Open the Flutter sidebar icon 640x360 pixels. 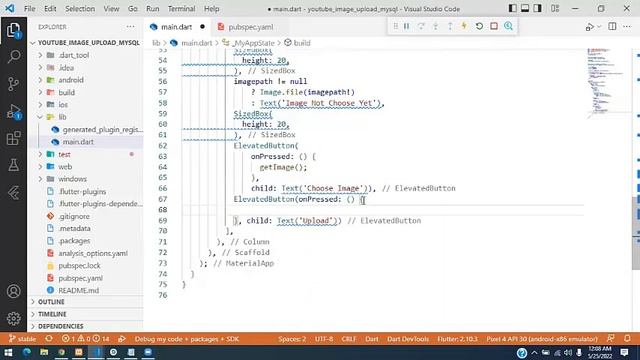click(13, 192)
